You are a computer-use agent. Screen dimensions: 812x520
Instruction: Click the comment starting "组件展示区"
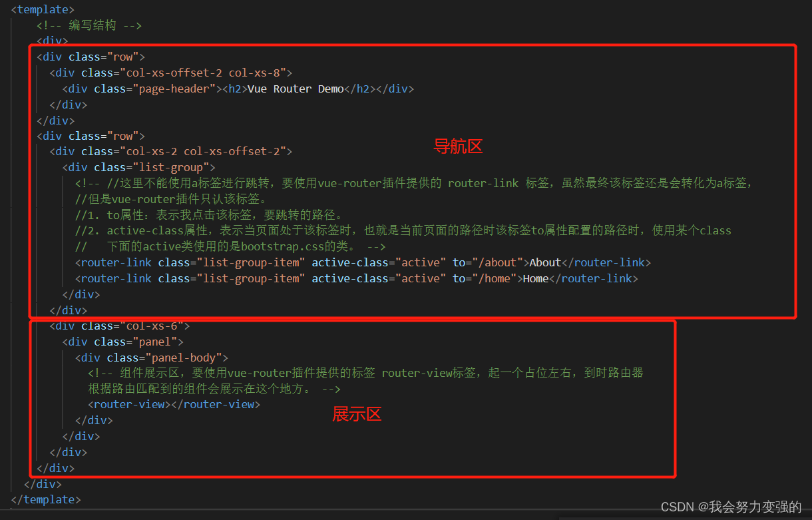[365, 373]
